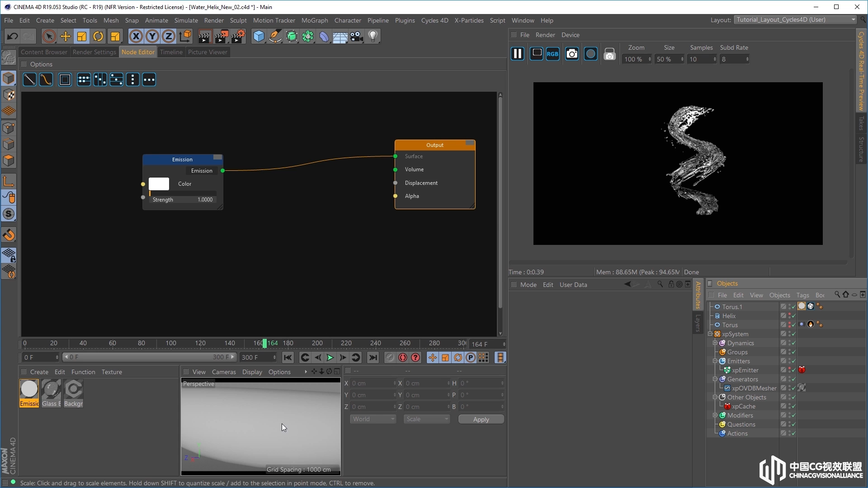Click the timeline scrub range bar
The image size is (868, 488).
(x=149, y=357)
